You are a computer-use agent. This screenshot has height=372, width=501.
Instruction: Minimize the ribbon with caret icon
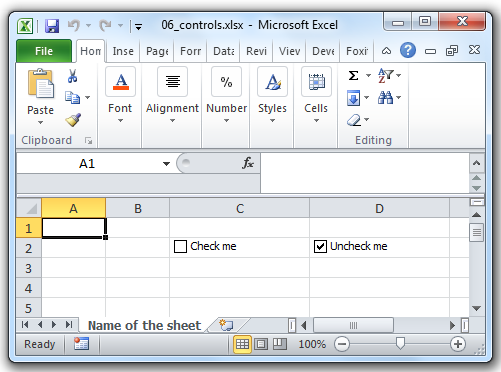point(386,51)
